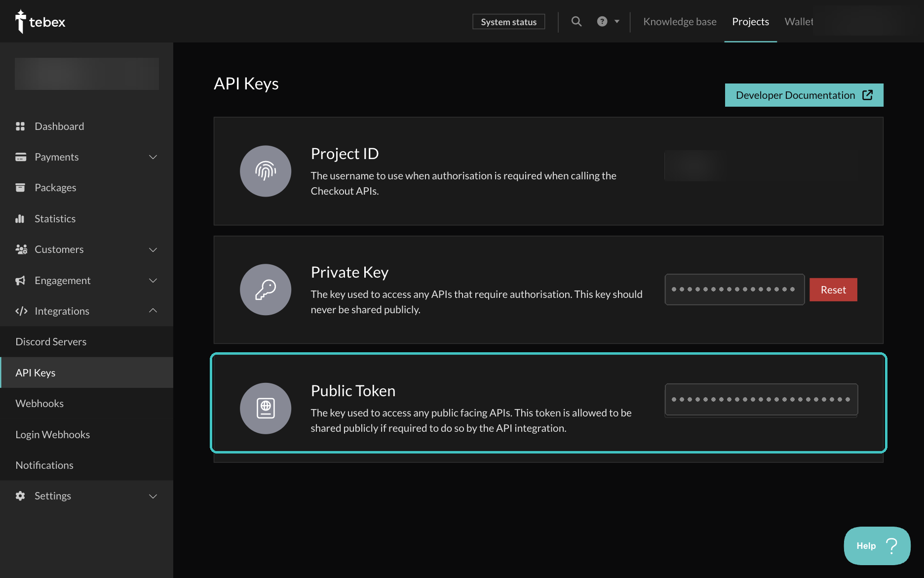924x578 pixels.
Task: Expand the Settings chevron
Action: (153, 496)
